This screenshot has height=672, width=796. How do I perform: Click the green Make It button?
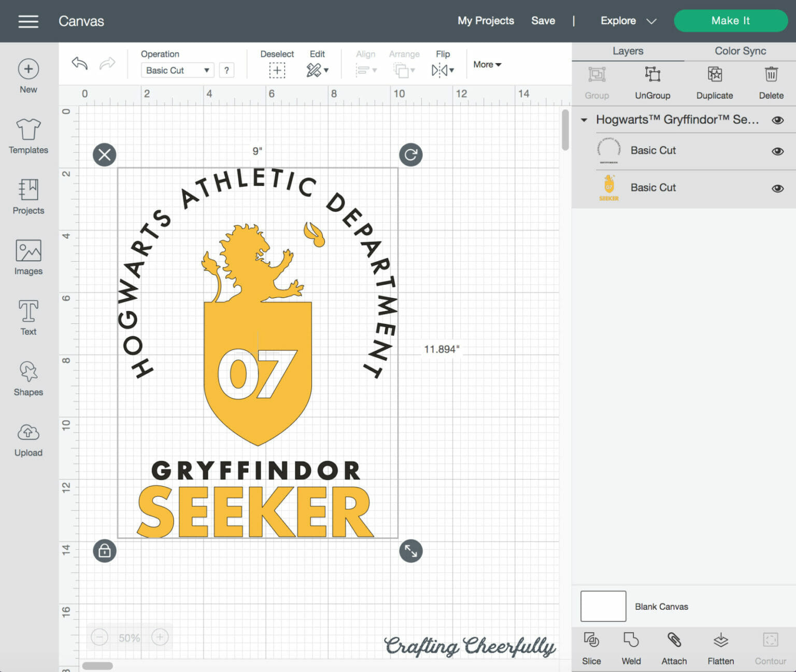pyautogui.click(x=730, y=21)
